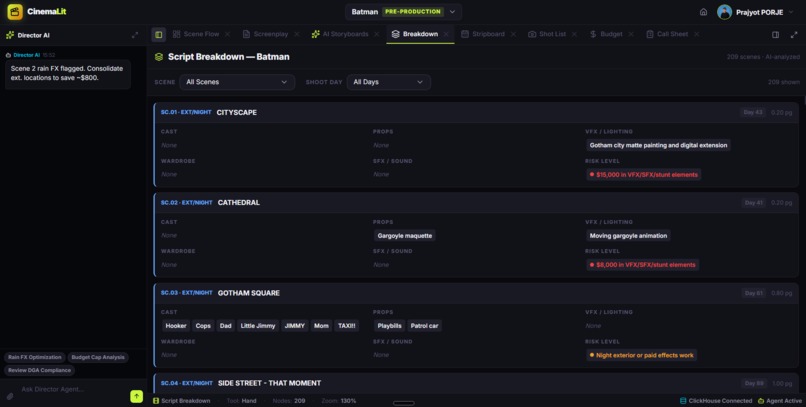Open Prajyot PORJE's profile avatar

point(724,12)
